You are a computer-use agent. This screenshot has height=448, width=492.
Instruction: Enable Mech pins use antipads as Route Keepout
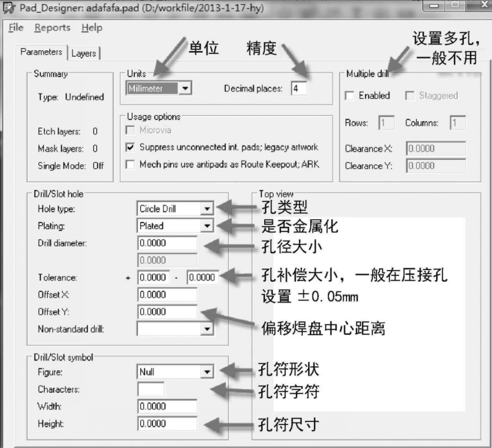coord(130,164)
